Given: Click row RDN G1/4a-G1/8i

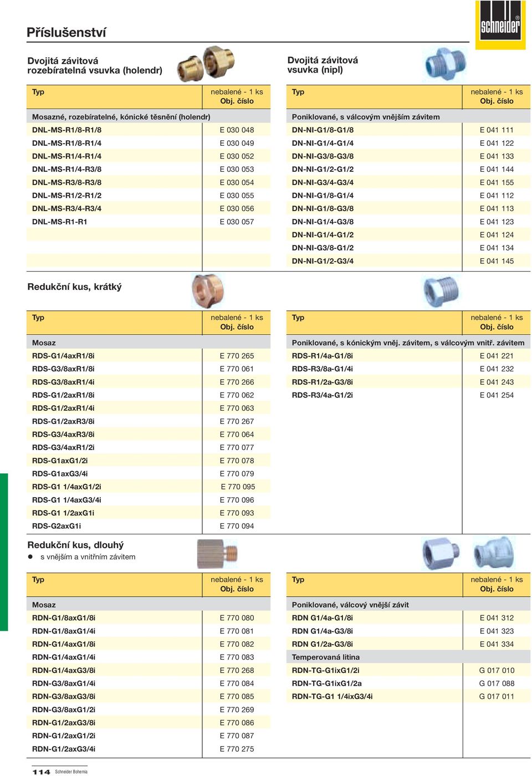Looking at the screenshot, I should pyautogui.click(x=408, y=617).
